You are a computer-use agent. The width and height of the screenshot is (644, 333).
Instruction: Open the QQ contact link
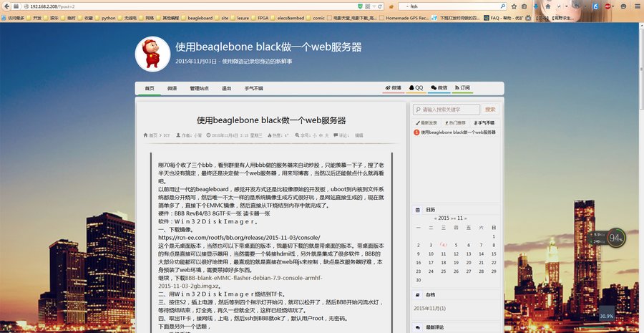(x=416, y=88)
